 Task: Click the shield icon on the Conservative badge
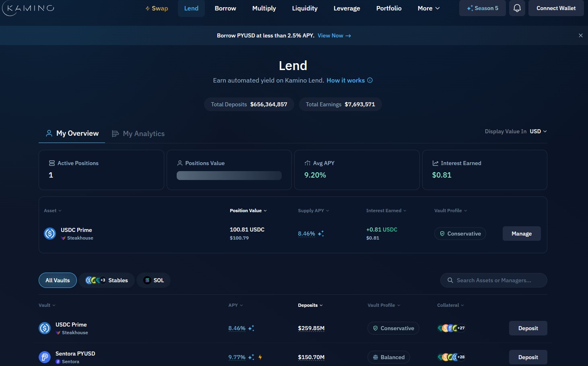pos(442,234)
